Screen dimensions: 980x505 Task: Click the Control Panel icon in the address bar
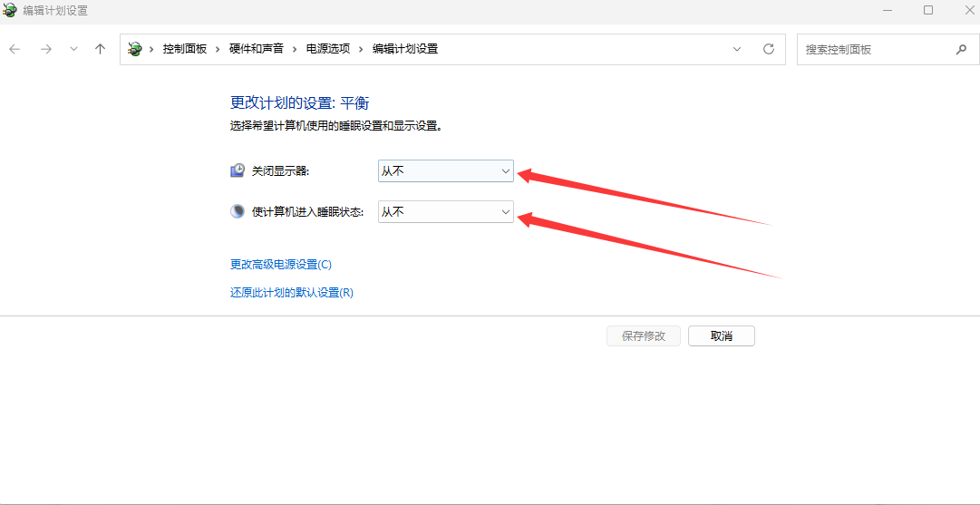135,49
